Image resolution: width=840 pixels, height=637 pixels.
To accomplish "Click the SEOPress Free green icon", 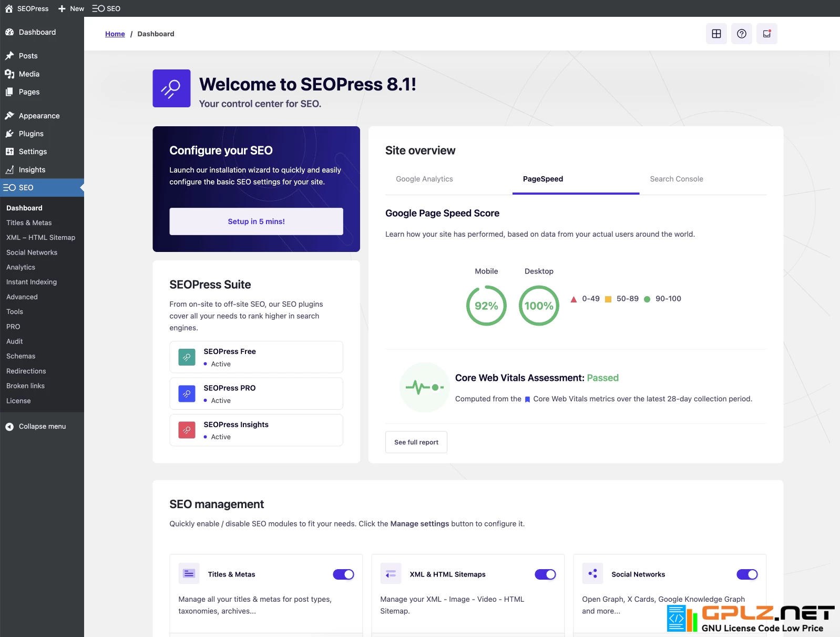I will pos(187,357).
